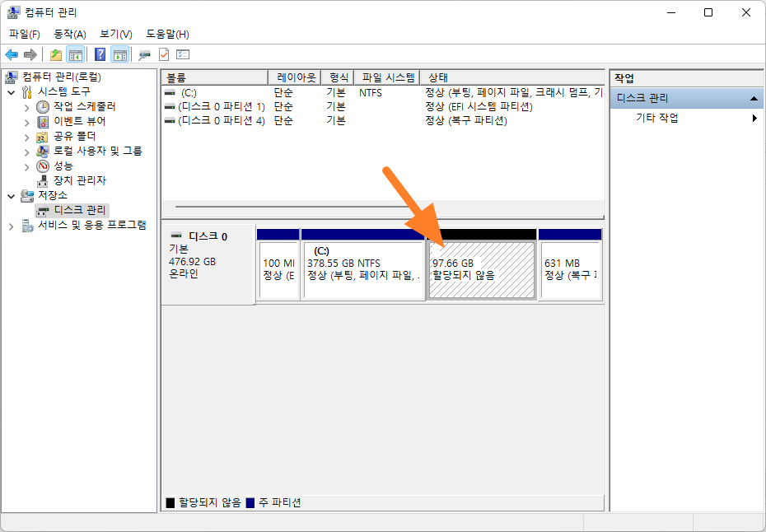Sort by the 상태 column header

point(512,77)
